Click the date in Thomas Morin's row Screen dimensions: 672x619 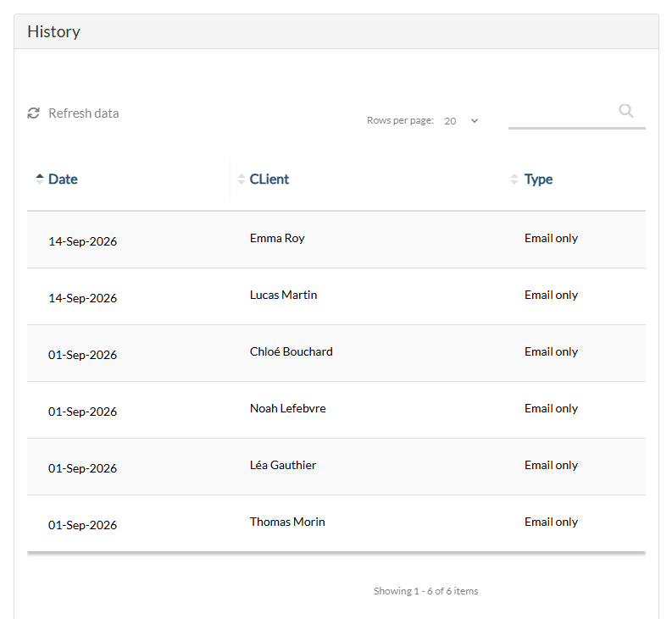coord(82,525)
